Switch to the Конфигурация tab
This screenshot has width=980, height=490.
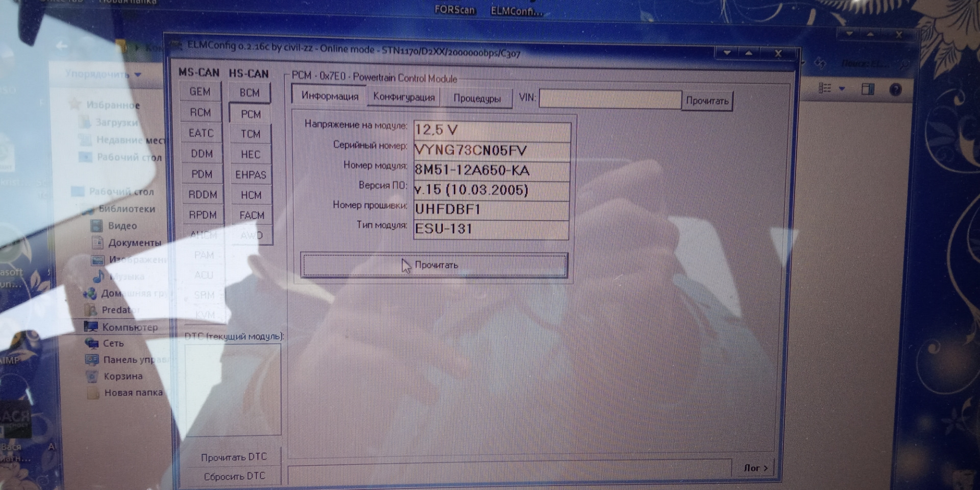click(x=404, y=97)
